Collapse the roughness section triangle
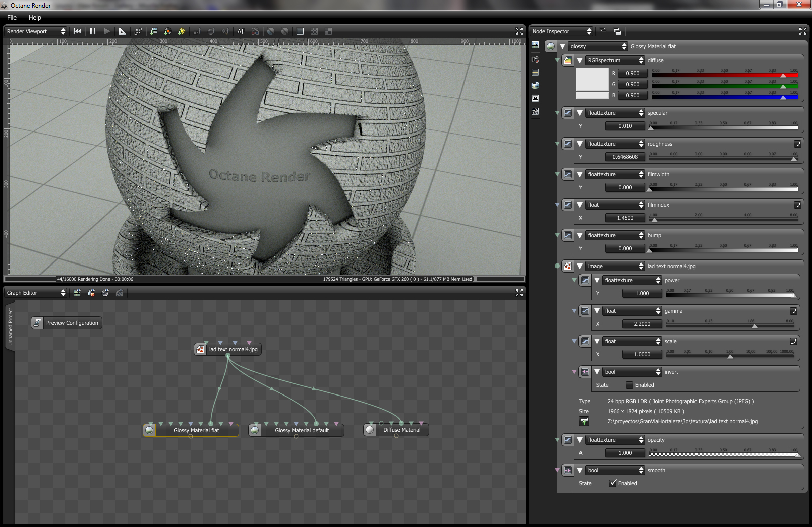Screen dimensions: 812x527 pos(579,144)
